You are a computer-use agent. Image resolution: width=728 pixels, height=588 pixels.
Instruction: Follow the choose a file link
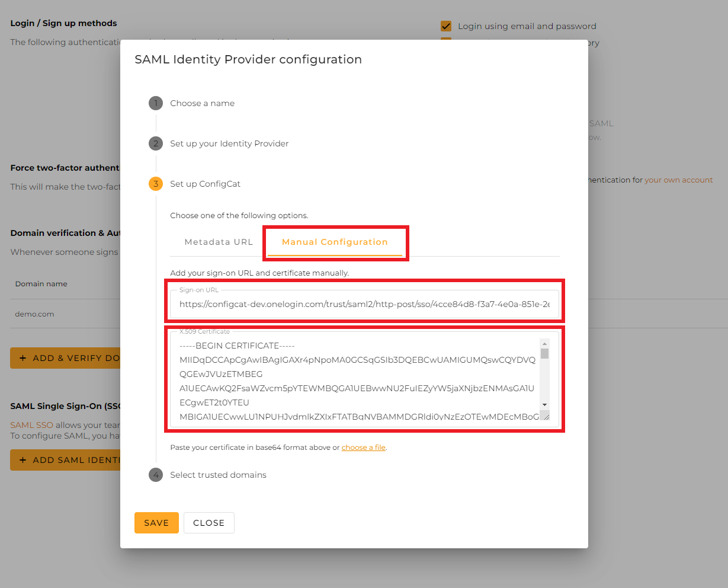click(x=363, y=448)
